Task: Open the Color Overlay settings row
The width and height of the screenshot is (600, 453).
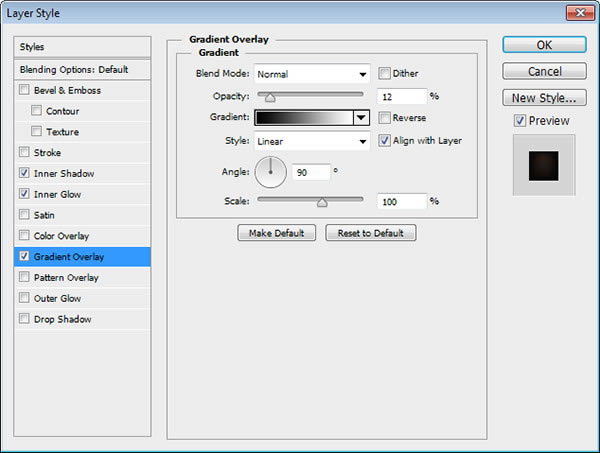Action: pyautogui.click(x=82, y=236)
